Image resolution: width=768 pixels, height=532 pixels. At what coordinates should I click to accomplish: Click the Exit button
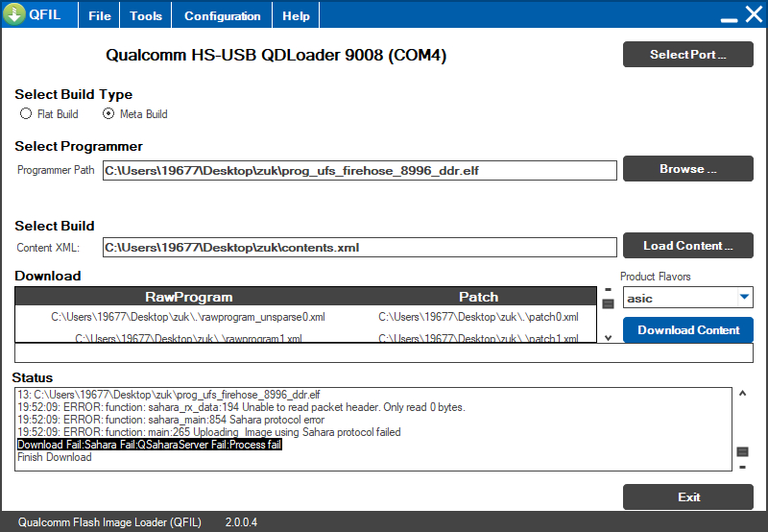point(687,497)
